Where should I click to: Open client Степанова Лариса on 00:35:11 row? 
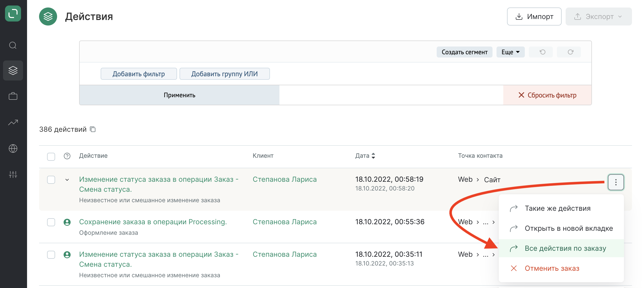tap(285, 254)
